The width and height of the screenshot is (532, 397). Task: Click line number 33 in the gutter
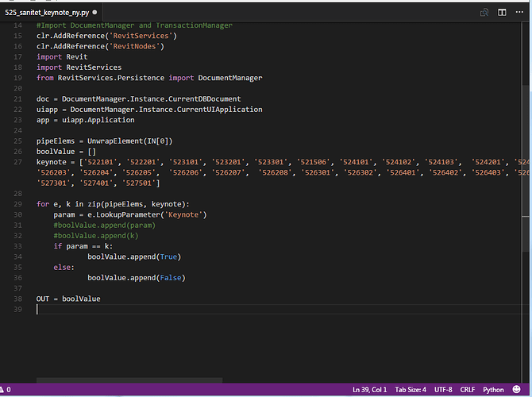19,246
